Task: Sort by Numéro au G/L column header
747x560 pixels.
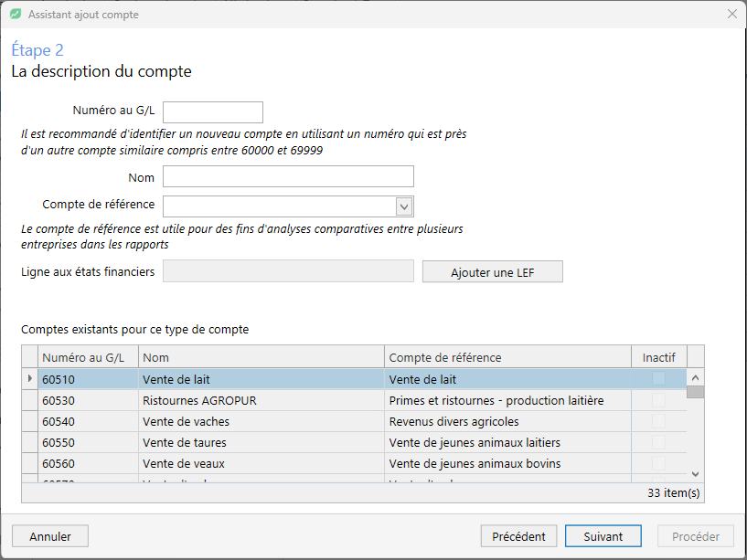Action: [x=88, y=357]
